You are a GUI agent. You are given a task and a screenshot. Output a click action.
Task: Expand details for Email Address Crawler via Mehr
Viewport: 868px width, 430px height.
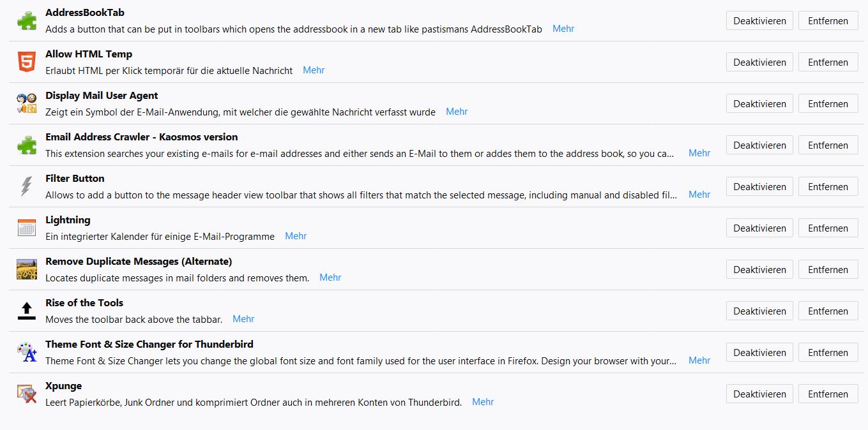[x=699, y=153]
